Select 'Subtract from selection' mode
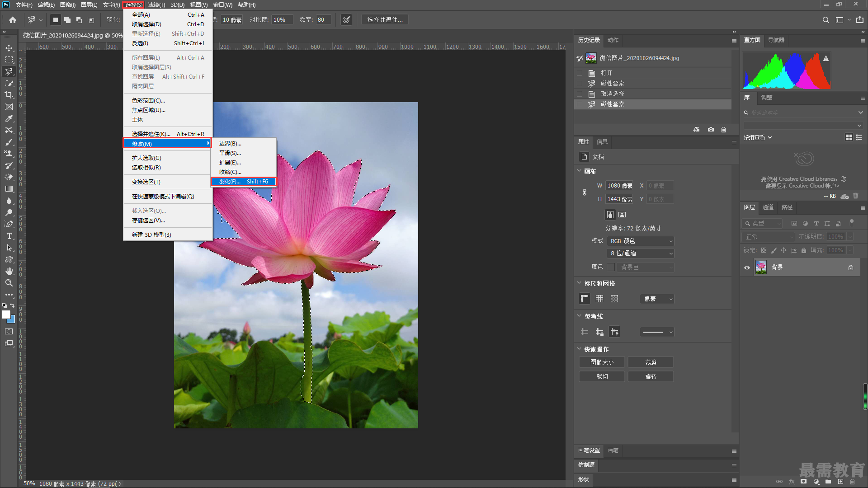Viewport: 868px width, 488px height. 79,20
